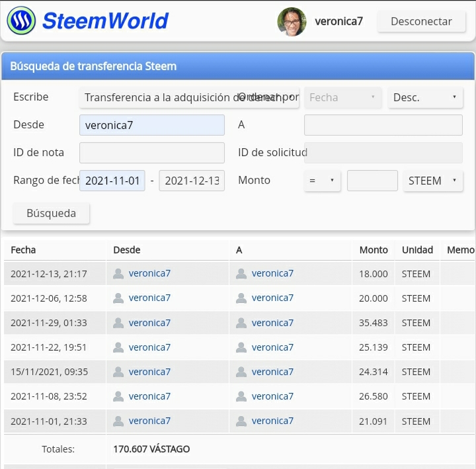This screenshot has width=476, height=469.
Task: Click sender user icon in 15/11/2021 row
Action: click(x=118, y=372)
